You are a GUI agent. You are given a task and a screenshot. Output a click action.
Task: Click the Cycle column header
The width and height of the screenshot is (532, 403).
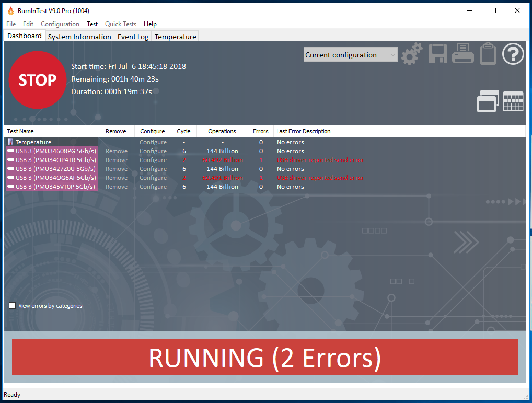[184, 131]
